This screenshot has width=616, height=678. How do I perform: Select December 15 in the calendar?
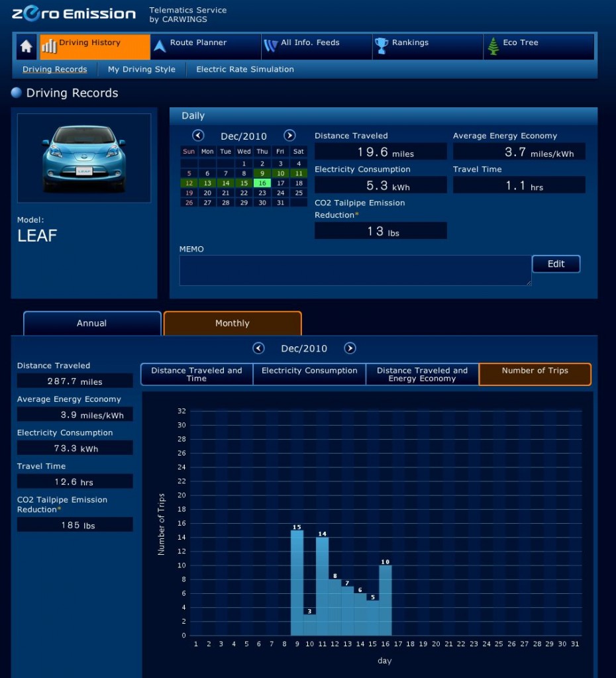(244, 183)
